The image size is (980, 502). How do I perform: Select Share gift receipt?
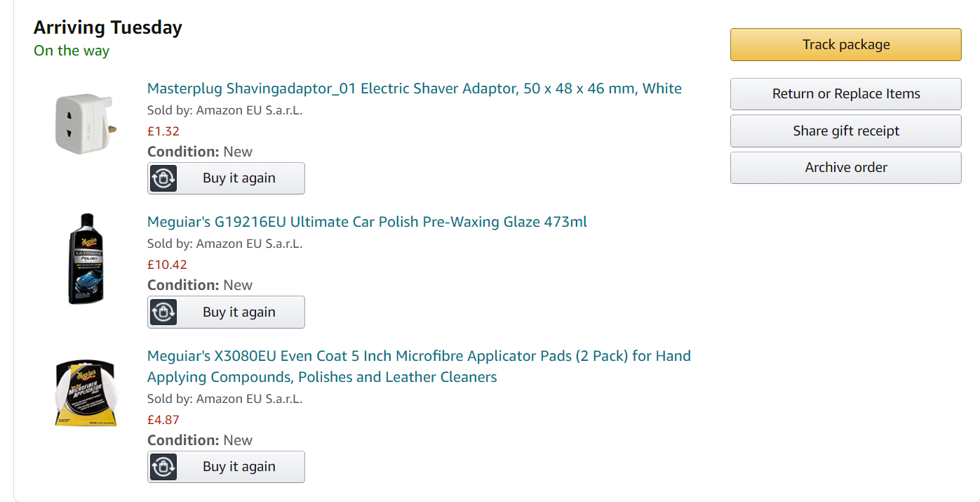[x=845, y=131]
